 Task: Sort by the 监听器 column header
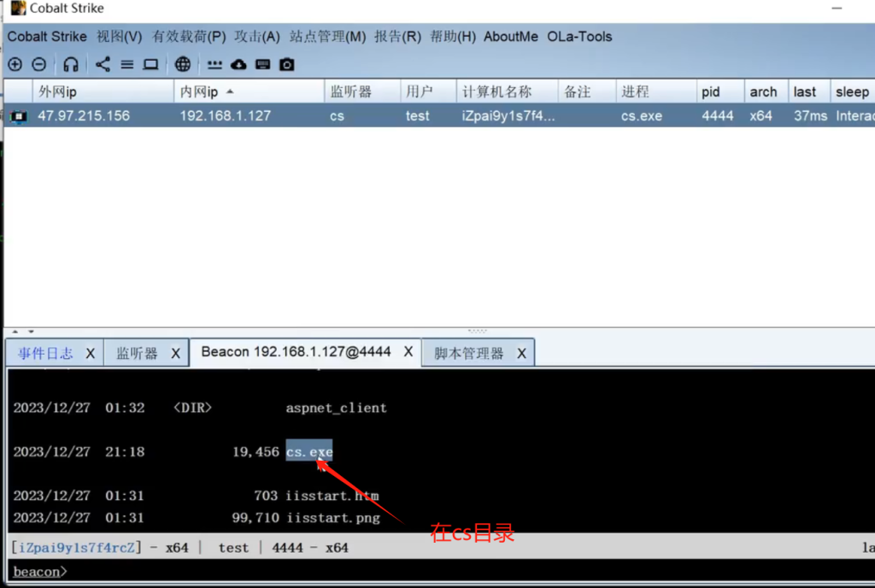click(362, 91)
